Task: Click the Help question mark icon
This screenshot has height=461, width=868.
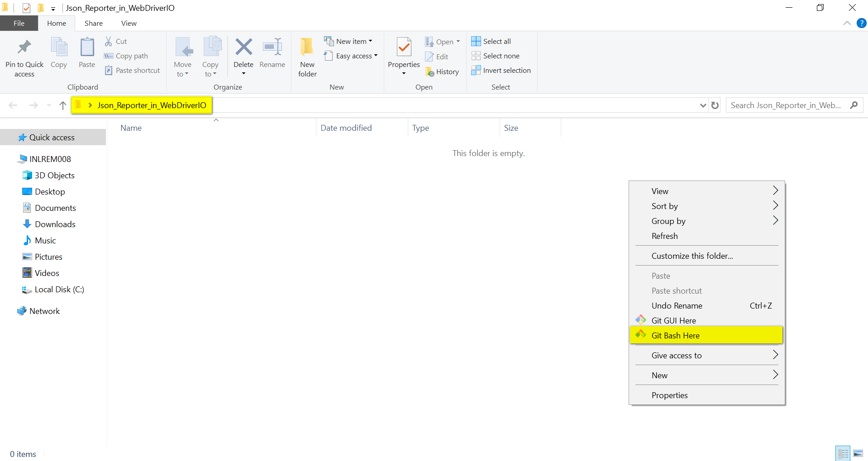Action: click(x=861, y=23)
